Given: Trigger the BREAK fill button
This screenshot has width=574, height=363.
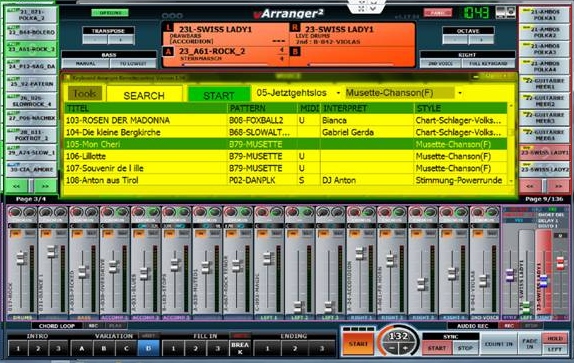Looking at the screenshot, I should [240, 348].
